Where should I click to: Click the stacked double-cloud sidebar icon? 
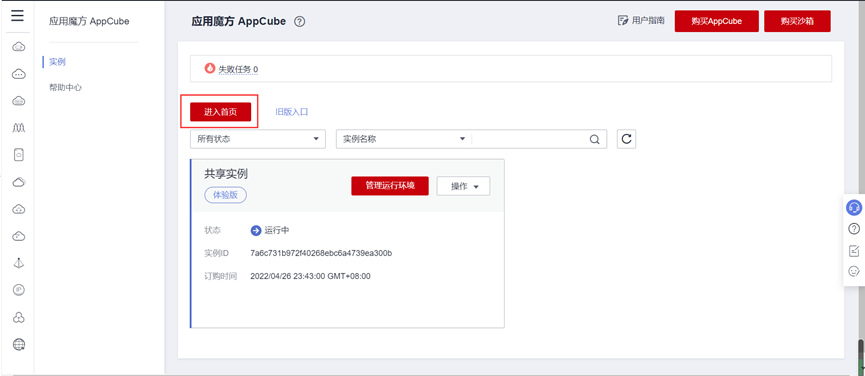click(19, 182)
